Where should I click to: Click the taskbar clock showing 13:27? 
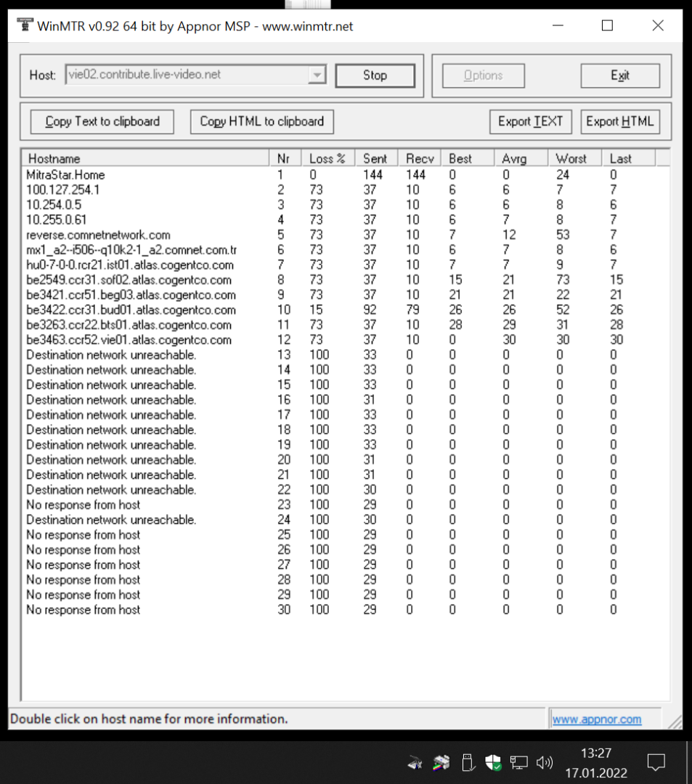point(596,753)
